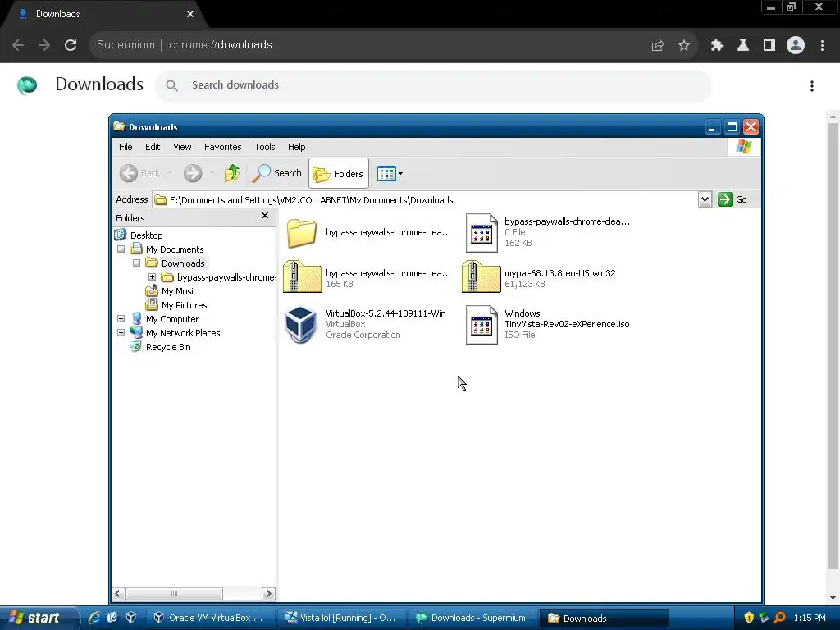Open the View menu

point(182,147)
